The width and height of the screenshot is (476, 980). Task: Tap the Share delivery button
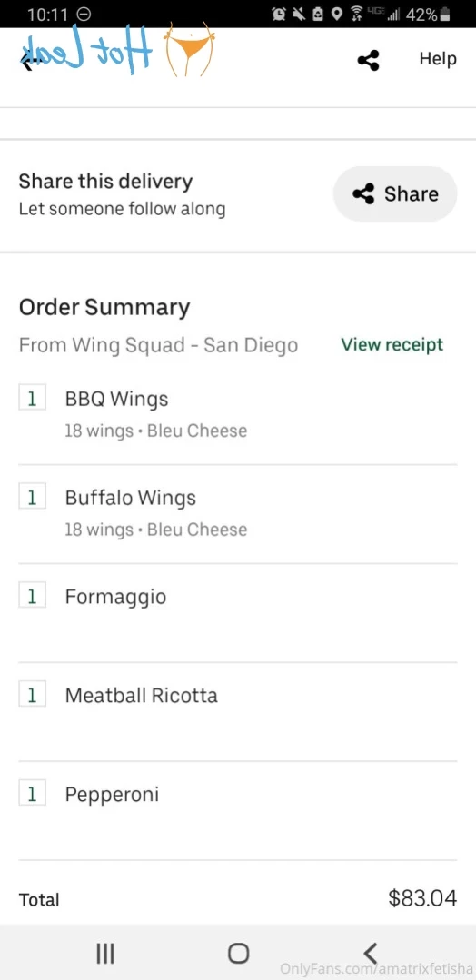tap(395, 193)
